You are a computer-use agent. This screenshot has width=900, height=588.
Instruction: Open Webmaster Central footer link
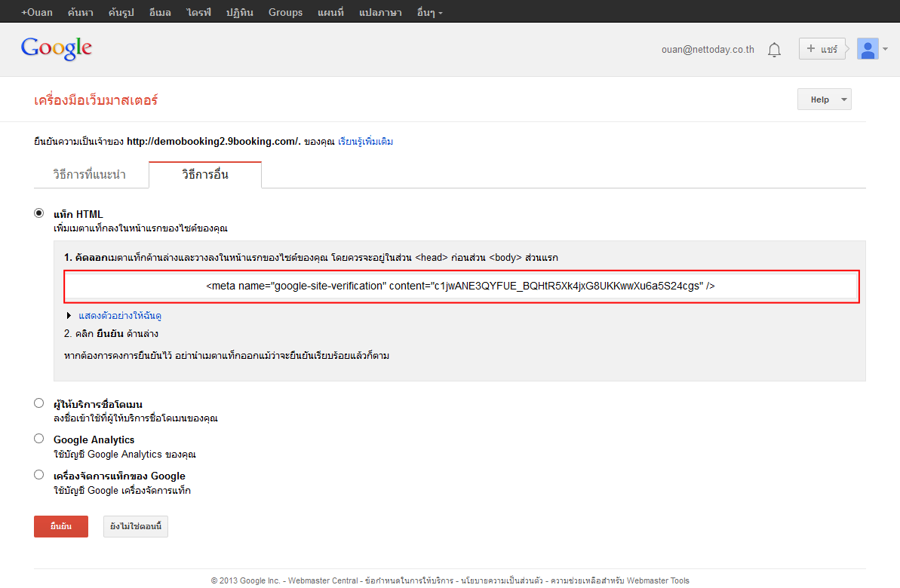point(323,580)
